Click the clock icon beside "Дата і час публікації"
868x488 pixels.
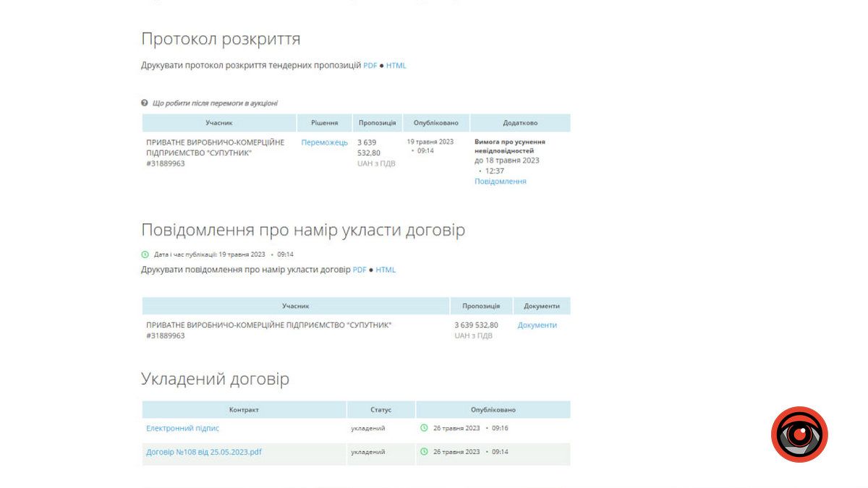[x=145, y=254]
